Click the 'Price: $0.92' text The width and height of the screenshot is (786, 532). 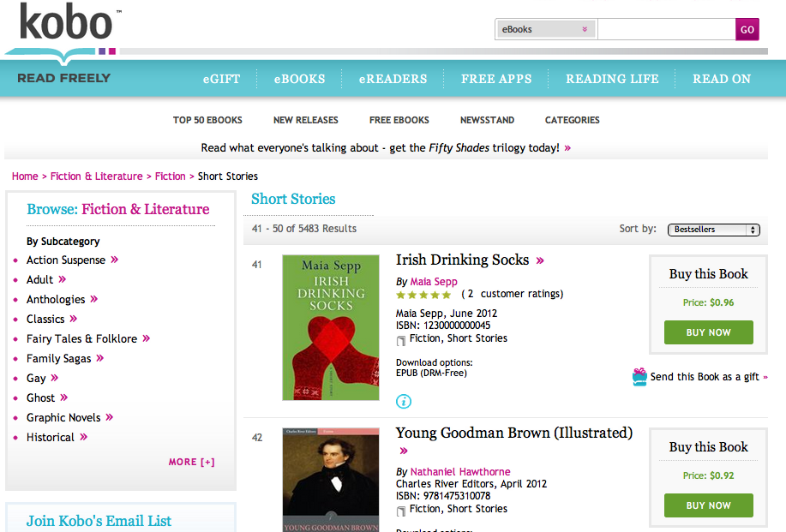[x=708, y=475]
